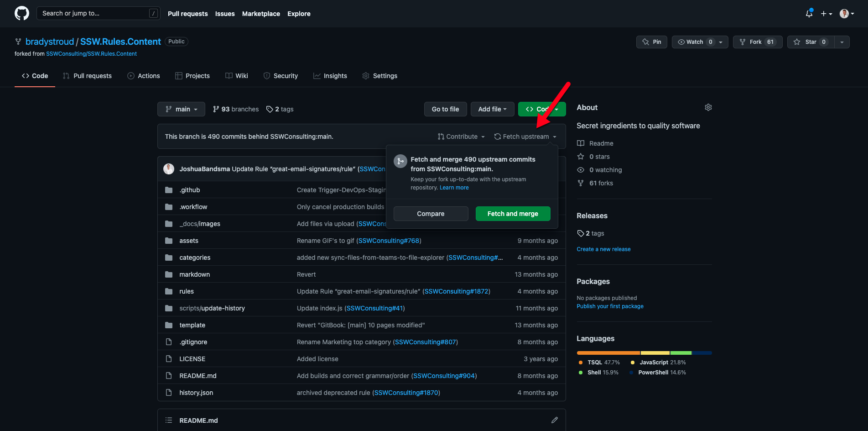Click Create a new release
The width and height of the screenshot is (868, 431).
[x=603, y=249]
